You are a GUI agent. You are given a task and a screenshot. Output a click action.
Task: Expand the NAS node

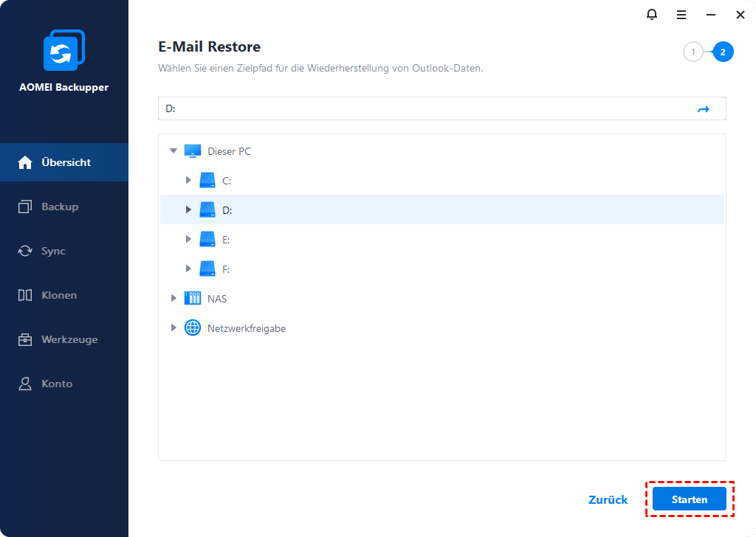coord(173,298)
